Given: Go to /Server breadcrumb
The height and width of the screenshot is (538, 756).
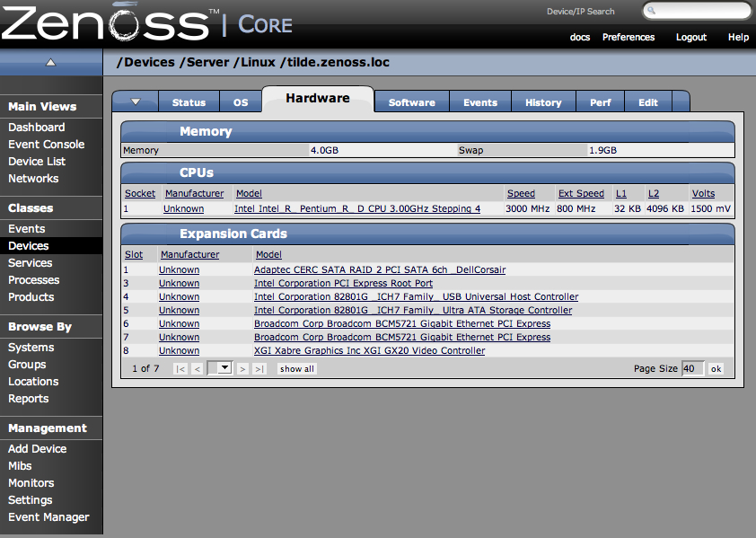Looking at the screenshot, I should click(x=204, y=62).
